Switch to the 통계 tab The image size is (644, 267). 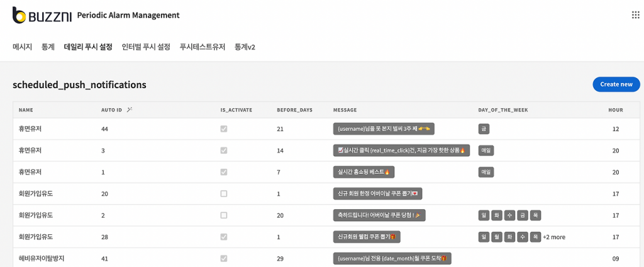(x=48, y=47)
